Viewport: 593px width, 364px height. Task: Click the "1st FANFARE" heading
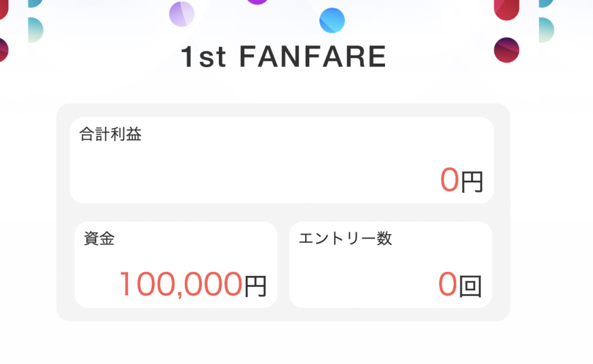[x=283, y=57]
